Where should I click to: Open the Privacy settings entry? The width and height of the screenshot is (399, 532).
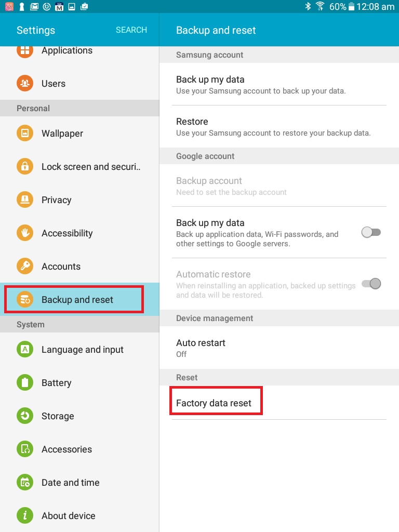coord(79,199)
